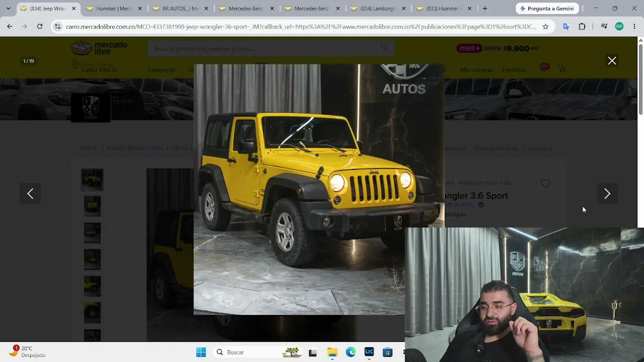Open a new browser tab

485,9
